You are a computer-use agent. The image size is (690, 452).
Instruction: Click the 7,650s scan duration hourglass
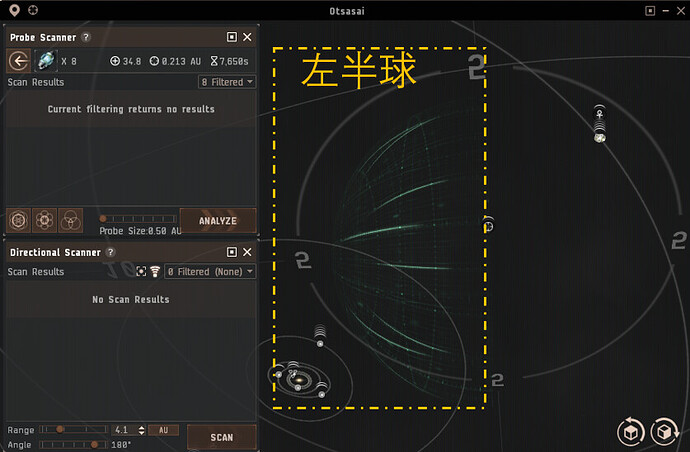[x=229, y=61]
